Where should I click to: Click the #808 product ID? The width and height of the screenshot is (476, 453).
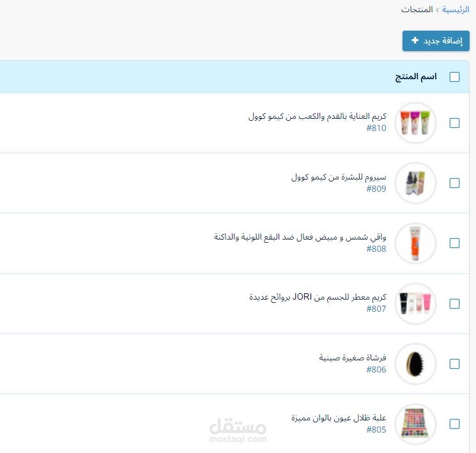(x=376, y=249)
